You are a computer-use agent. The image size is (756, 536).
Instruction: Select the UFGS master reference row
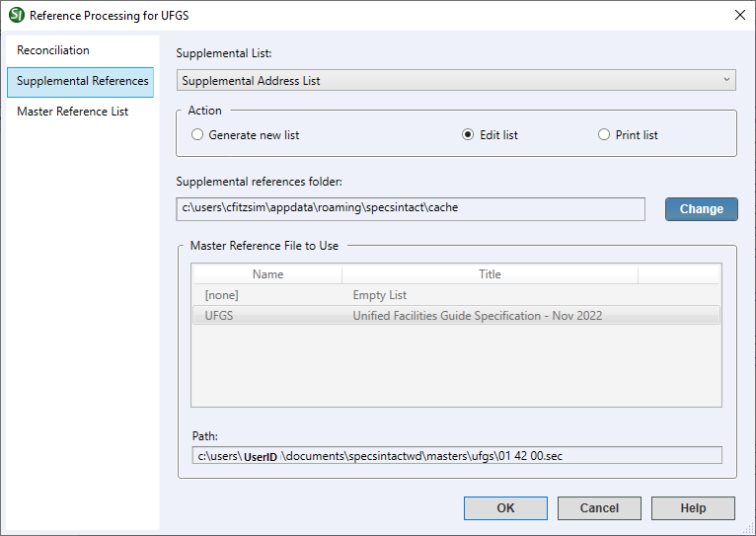pyautogui.click(x=456, y=315)
